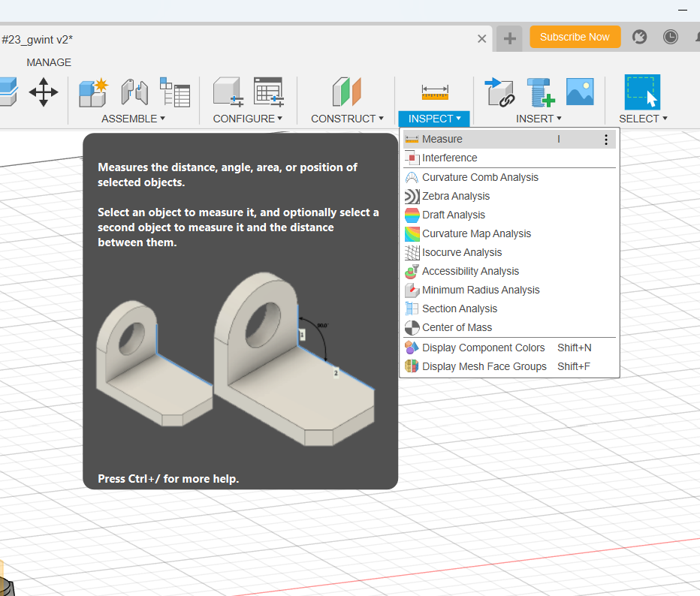
Task: Expand the SELECT dropdown
Action: pos(643,119)
